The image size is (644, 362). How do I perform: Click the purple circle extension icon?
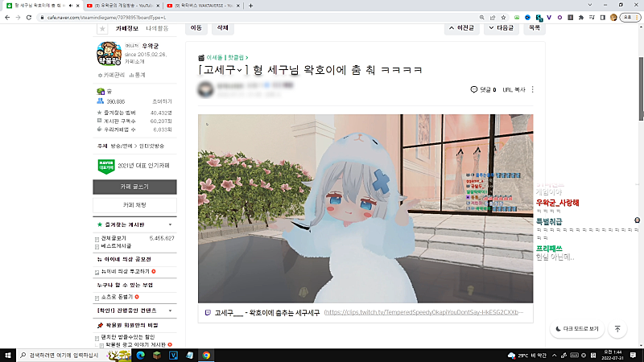pos(559,18)
